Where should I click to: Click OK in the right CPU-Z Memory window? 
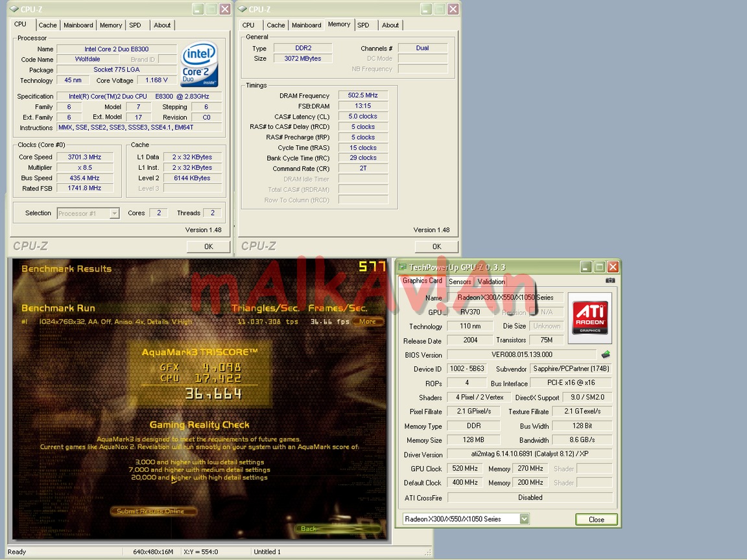pos(437,247)
